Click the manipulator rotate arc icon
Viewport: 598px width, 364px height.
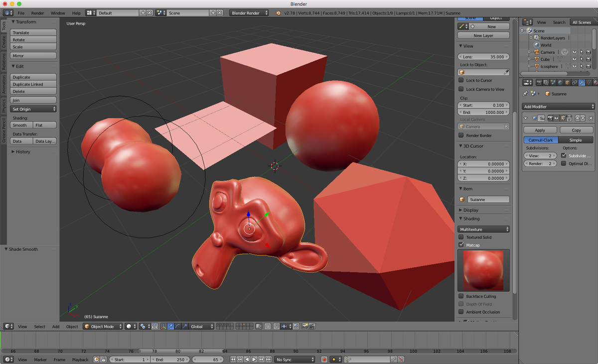tap(178, 326)
